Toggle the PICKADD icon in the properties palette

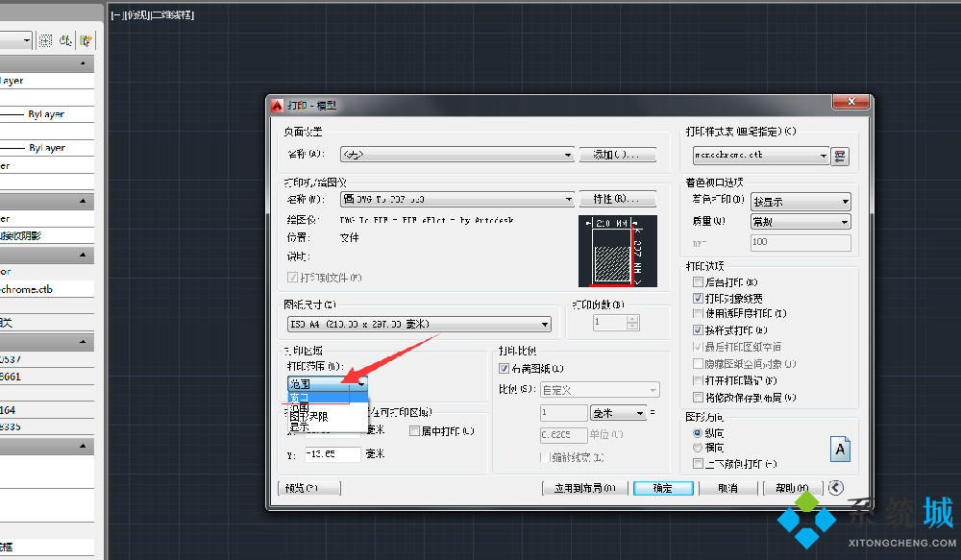(45, 40)
